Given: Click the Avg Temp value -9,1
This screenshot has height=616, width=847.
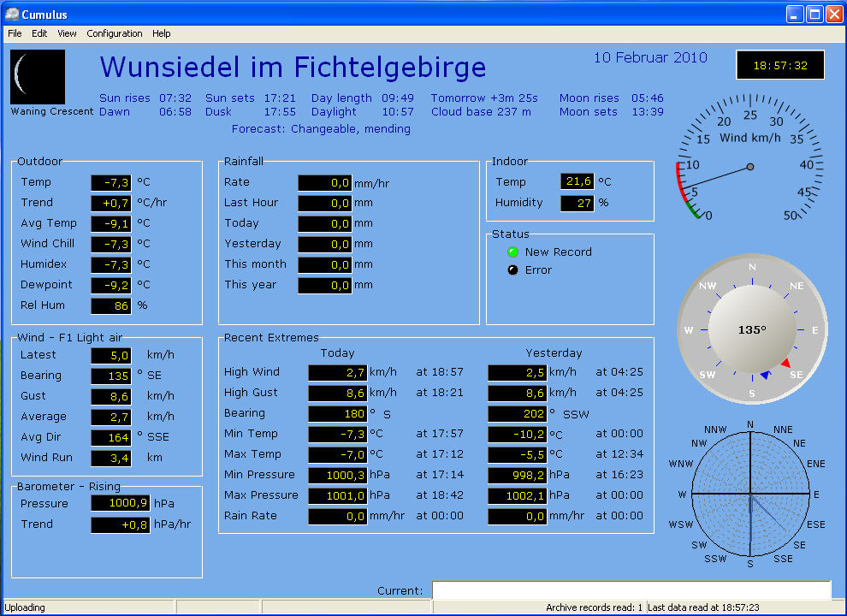Looking at the screenshot, I should click(x=110, y=223).
